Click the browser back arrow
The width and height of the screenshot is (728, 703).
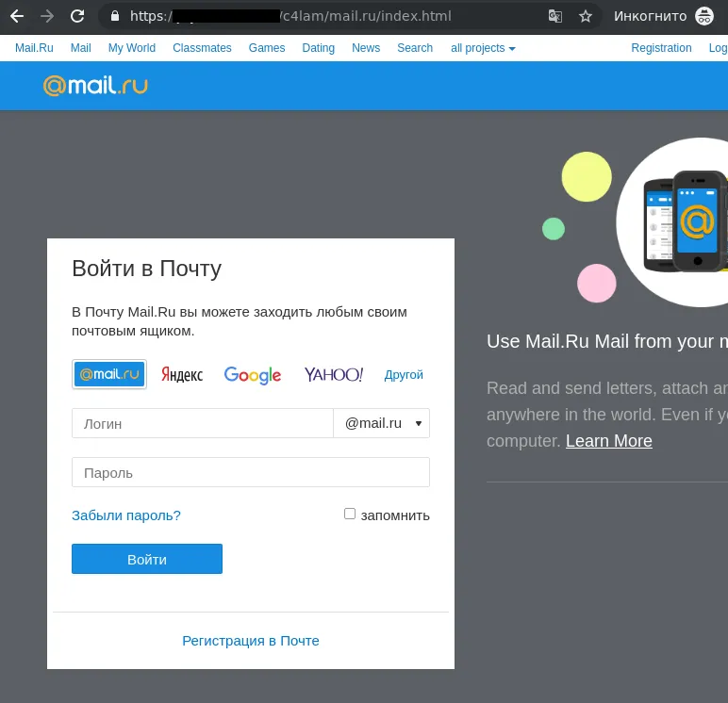[x=17, y=16]
